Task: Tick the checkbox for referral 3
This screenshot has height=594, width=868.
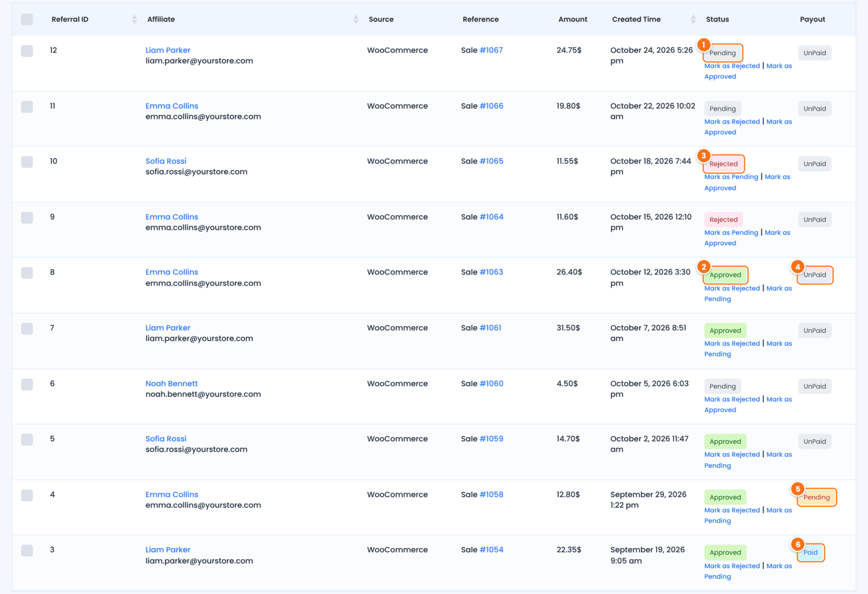Action: pyautogui.click(x=27, y=551)
